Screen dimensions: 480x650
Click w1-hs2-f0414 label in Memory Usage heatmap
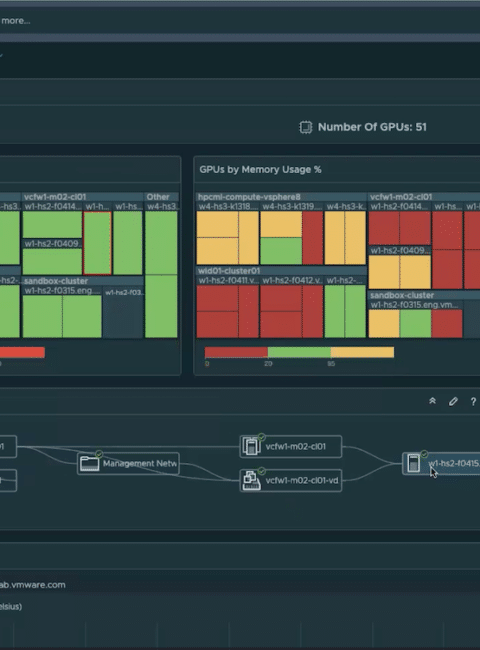[x=399, y=206]
